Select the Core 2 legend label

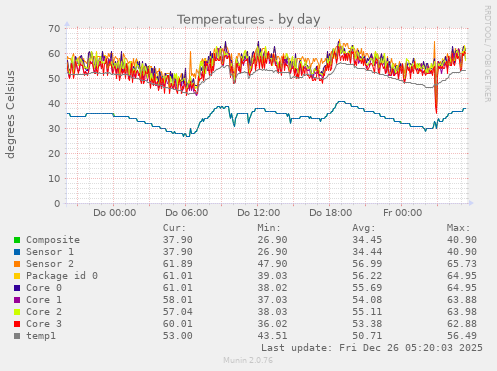44,312
